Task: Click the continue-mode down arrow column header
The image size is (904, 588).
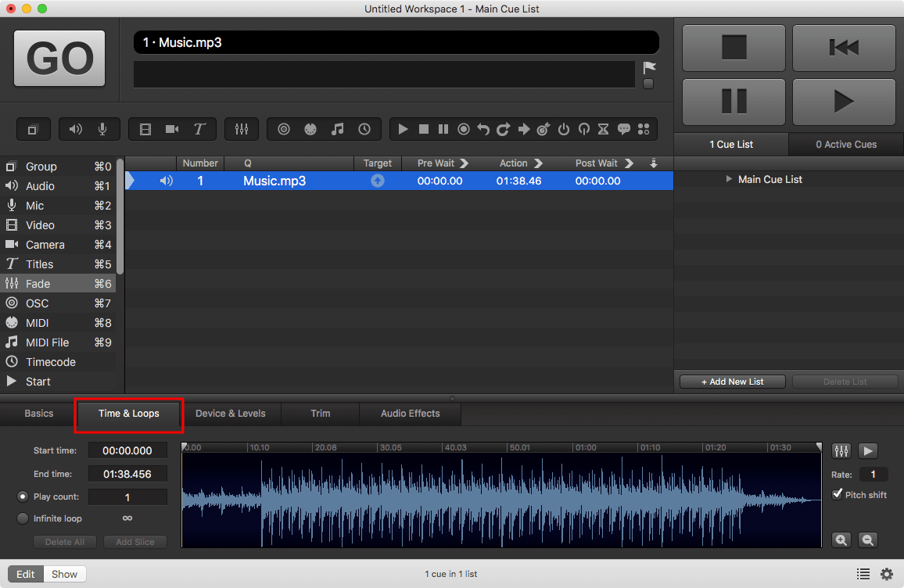Action: [653, 163]
